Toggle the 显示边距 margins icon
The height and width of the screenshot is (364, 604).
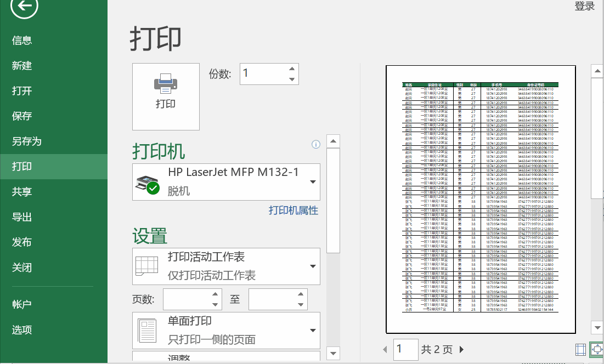coord(579,349)
